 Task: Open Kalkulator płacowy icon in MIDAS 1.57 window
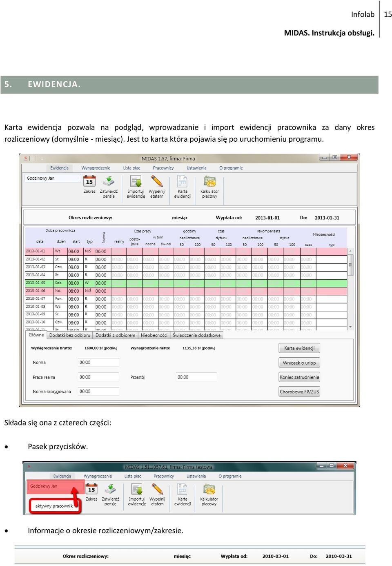[x=209, y=181]
